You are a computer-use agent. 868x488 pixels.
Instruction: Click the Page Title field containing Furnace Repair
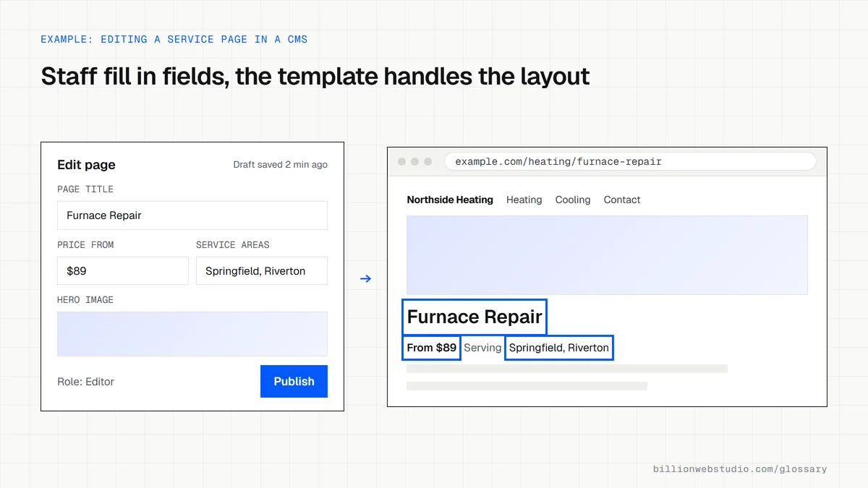point(192,215)
